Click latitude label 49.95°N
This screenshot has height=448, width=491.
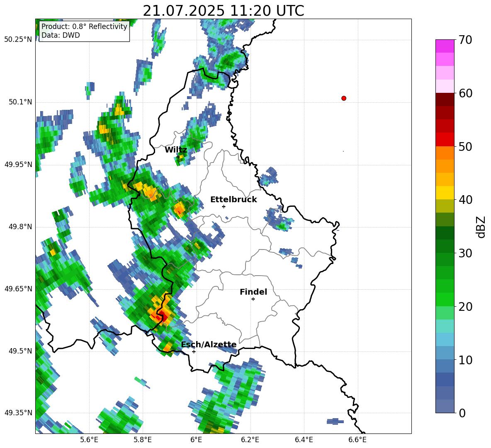click(x=18, y=164)
